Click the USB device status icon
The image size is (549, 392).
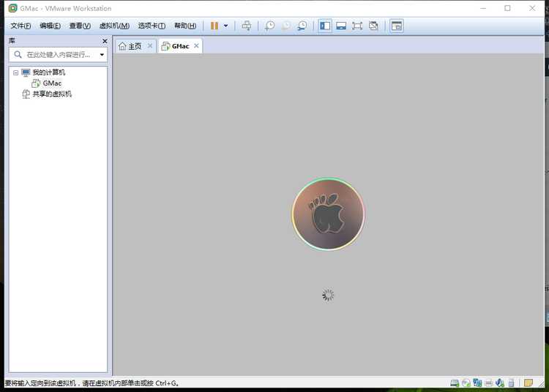coord(511,383)
